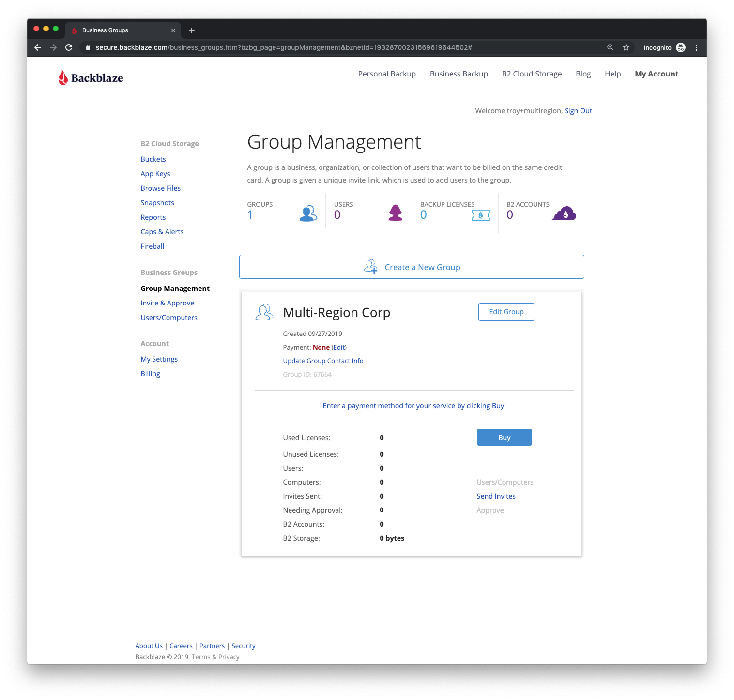Click the Send Invites link
Viewport: 734px width, 700px height.
tap(496, 496)
